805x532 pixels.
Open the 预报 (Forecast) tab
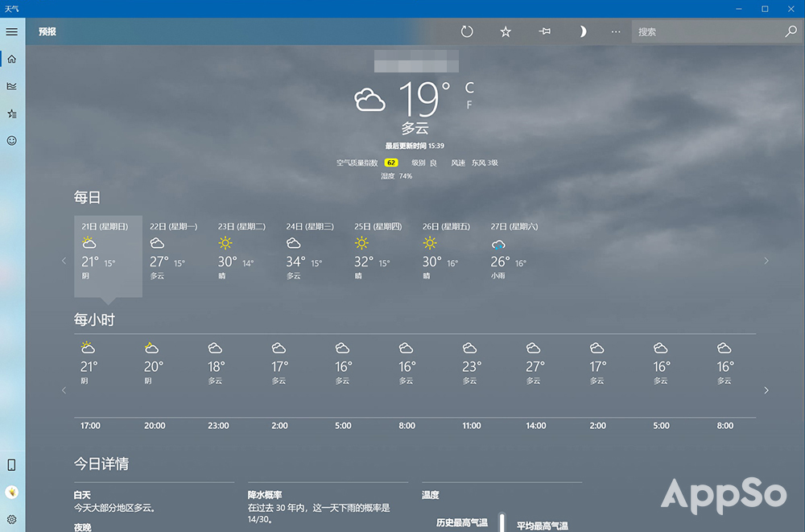pyautogui.click(x=46, y=31)
